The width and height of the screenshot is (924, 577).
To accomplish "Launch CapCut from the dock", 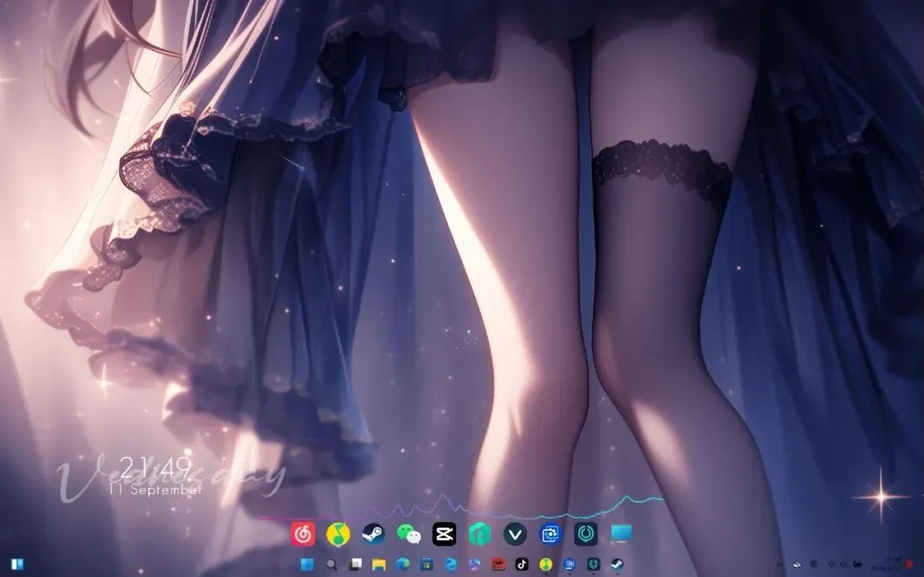I will pyautogui.click(x=444, y=534).
